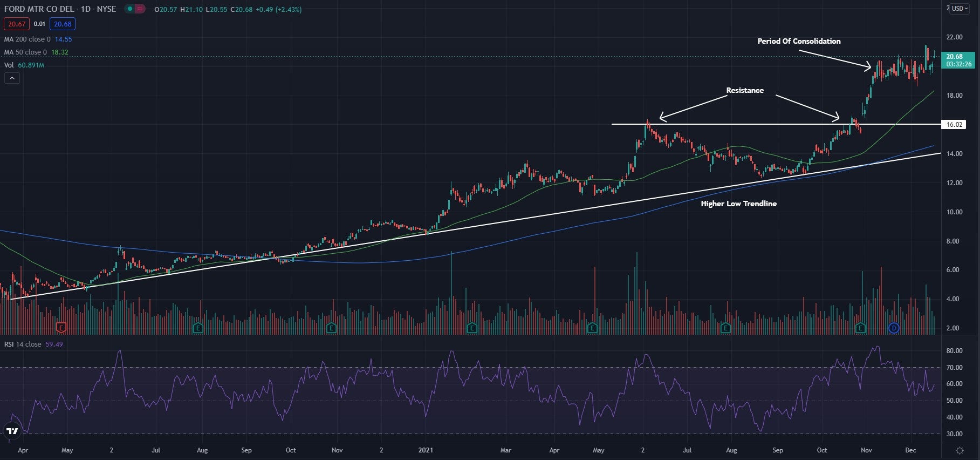
Task: Click the Dec time axis label
Action: pos(910,450)
